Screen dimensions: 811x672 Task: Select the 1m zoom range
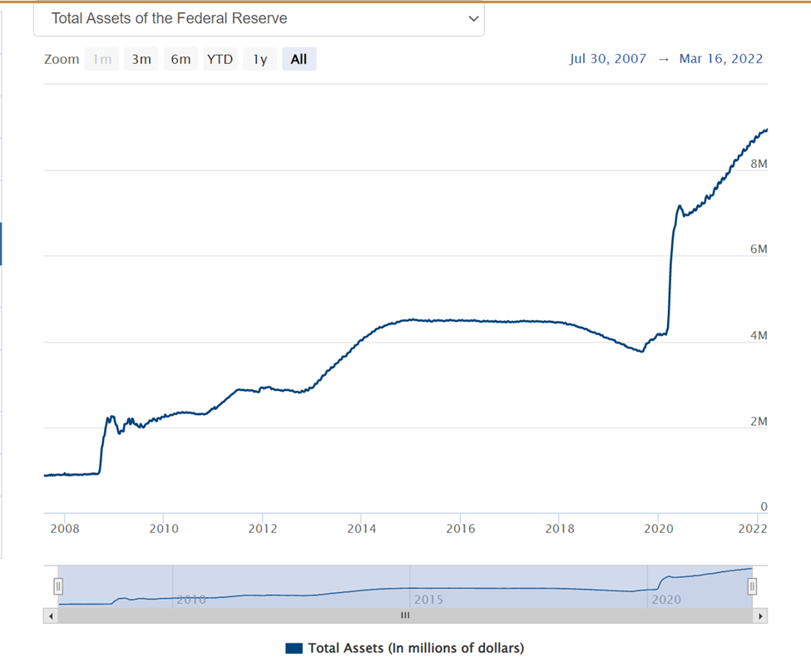(102, 59)
